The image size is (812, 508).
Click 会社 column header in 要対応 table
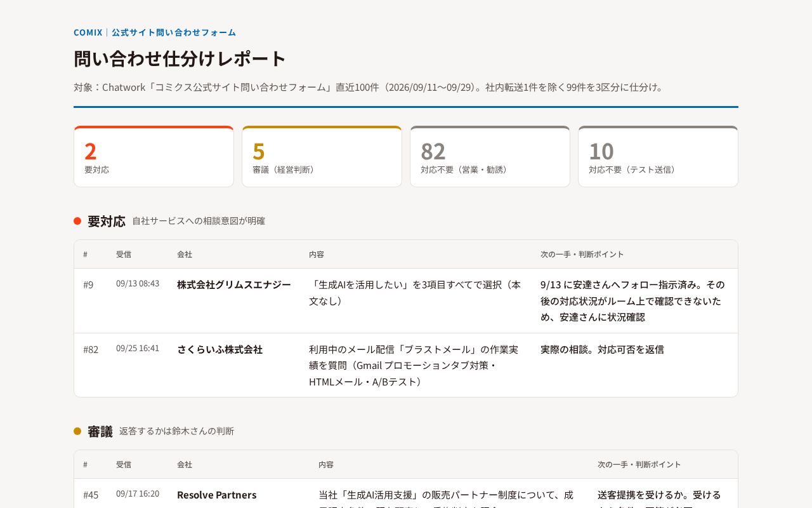coord(185,254)
